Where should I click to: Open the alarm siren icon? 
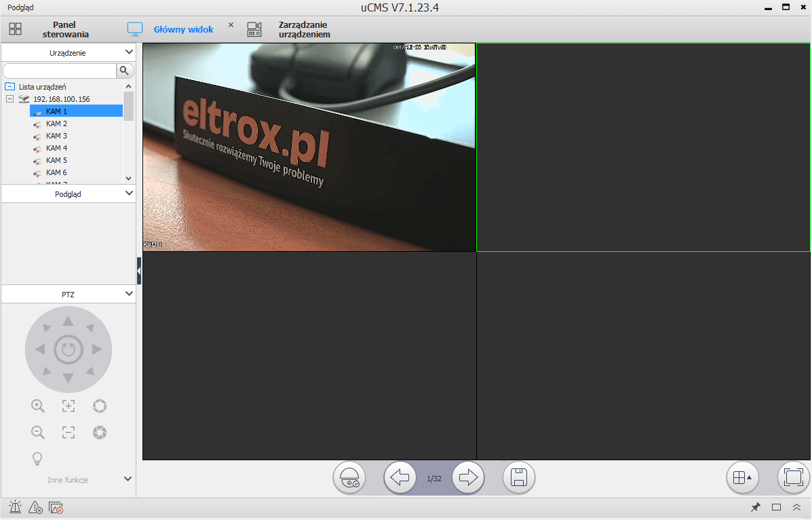tap(15, 508)
